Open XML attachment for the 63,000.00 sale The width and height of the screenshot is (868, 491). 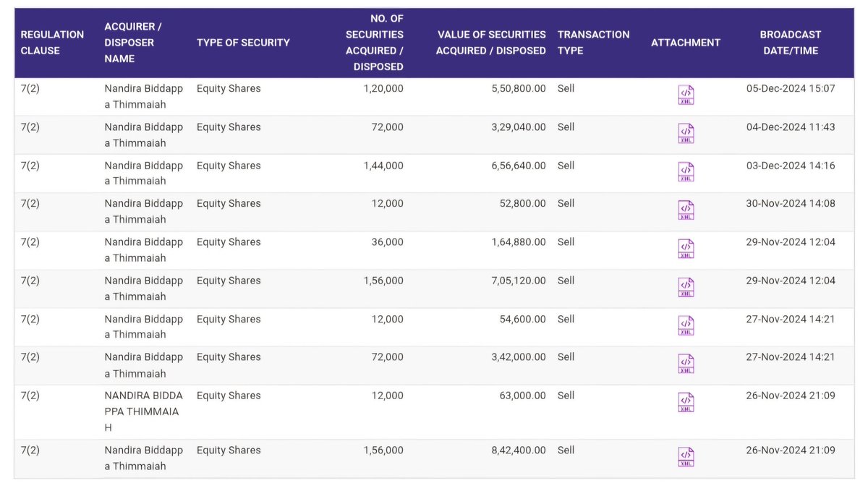tap(686, 403)
